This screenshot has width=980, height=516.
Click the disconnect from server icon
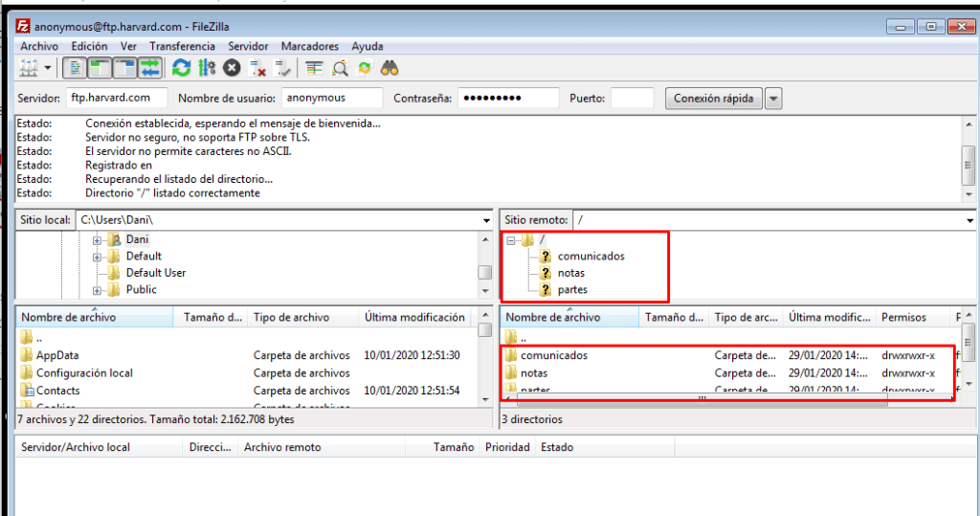pyautogui.click(x=257, y=68)
